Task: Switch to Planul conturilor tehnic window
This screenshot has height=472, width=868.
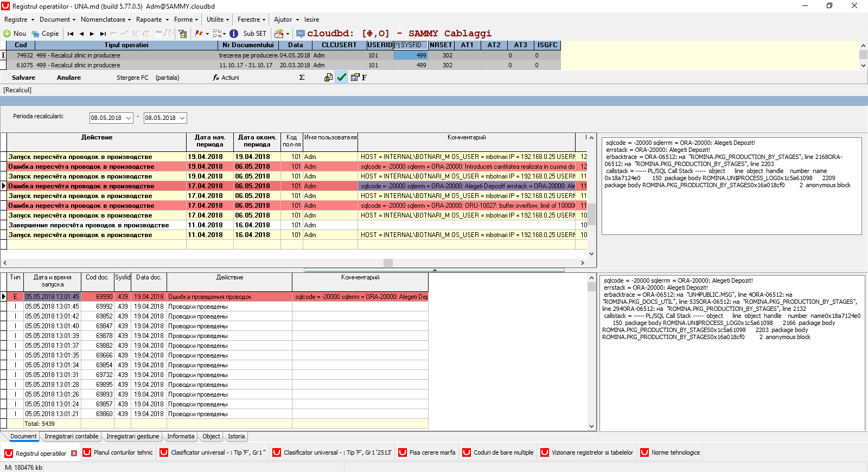Action: (x=118, y=452)
